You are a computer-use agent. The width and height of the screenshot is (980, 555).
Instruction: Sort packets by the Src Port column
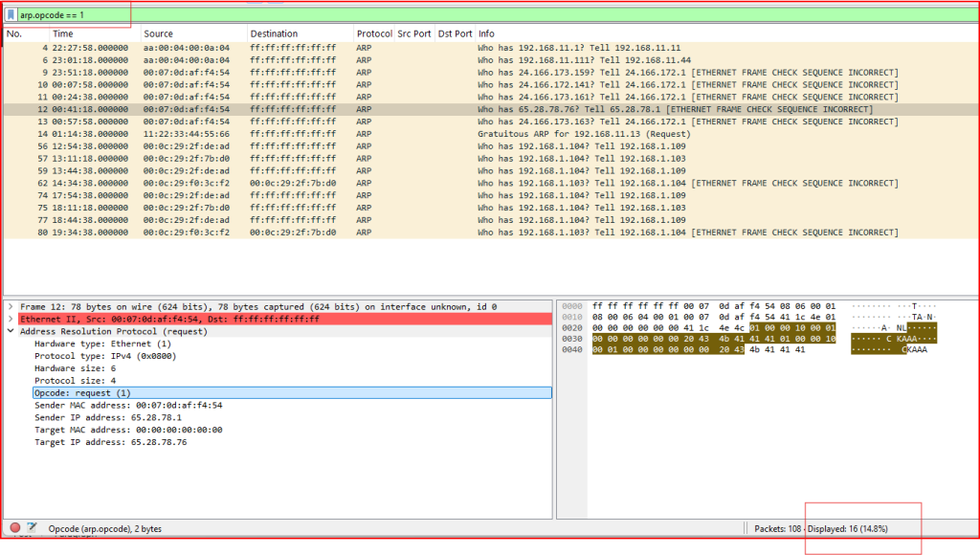coord(414,33)
